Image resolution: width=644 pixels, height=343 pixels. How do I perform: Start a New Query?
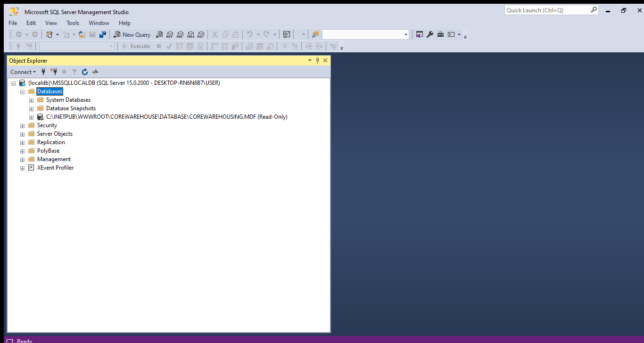point(132,34)
